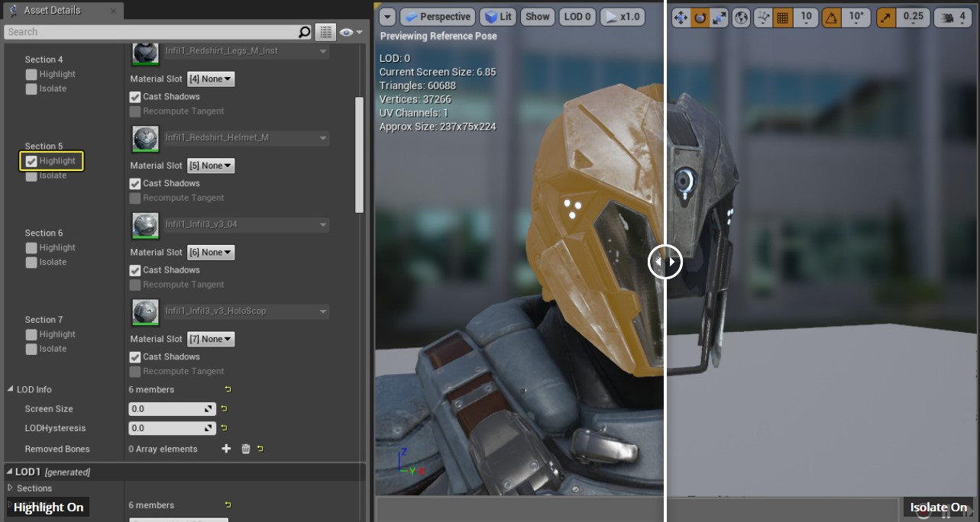The image size is (980, 522).
Task: Select the rotate gizmo tool
Action: [x=700, y=18]
